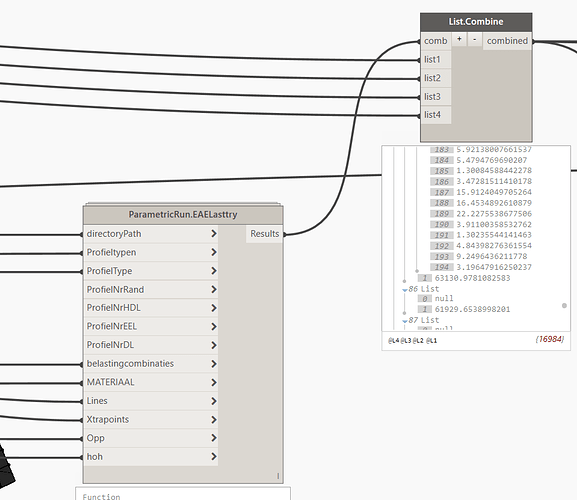This screenshot has width=577, height=500.
Task: Open the Xtrapoints port chevron
Action: (x=213, y=419)
